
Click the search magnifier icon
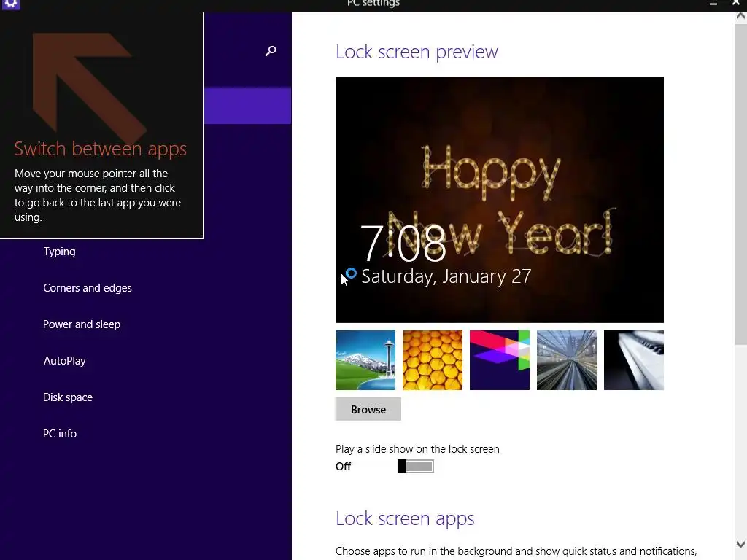(271, 50)
